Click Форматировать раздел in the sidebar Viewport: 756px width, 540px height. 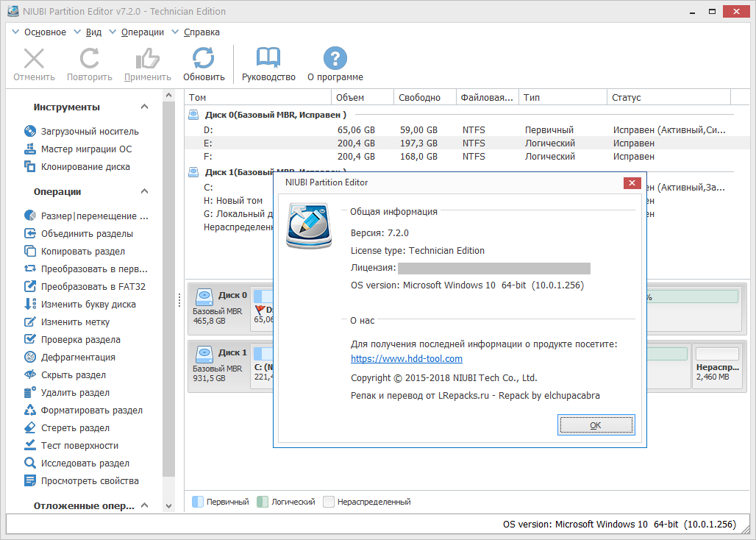click(x=91, y=411)
